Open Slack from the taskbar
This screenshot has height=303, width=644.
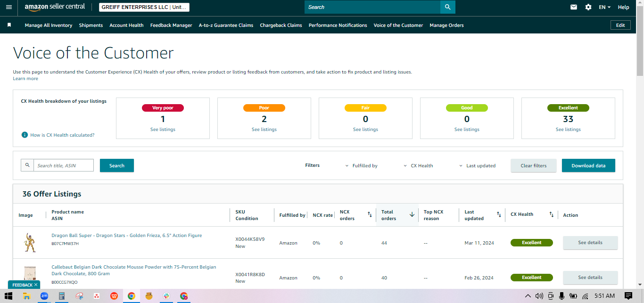click(166, 296)
